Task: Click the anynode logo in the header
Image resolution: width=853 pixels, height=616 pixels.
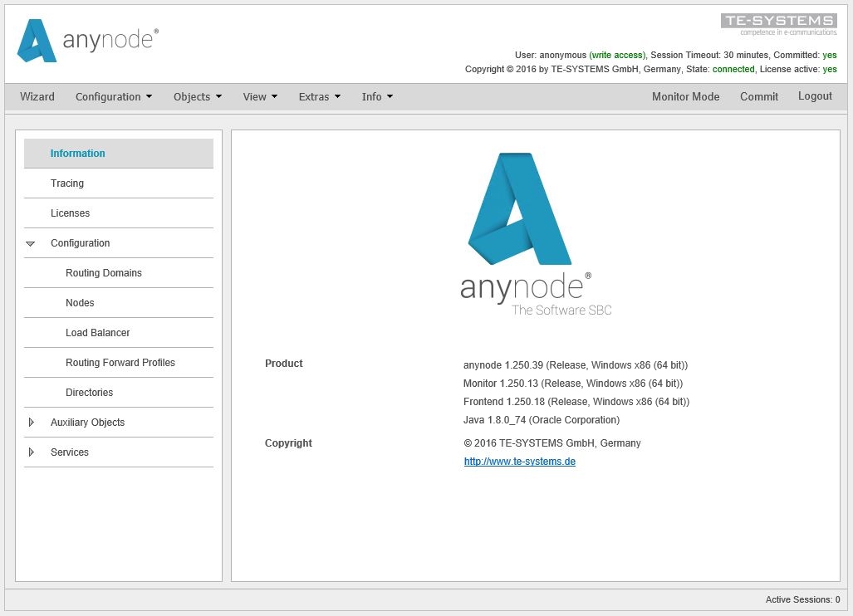Action: (87, 41)
